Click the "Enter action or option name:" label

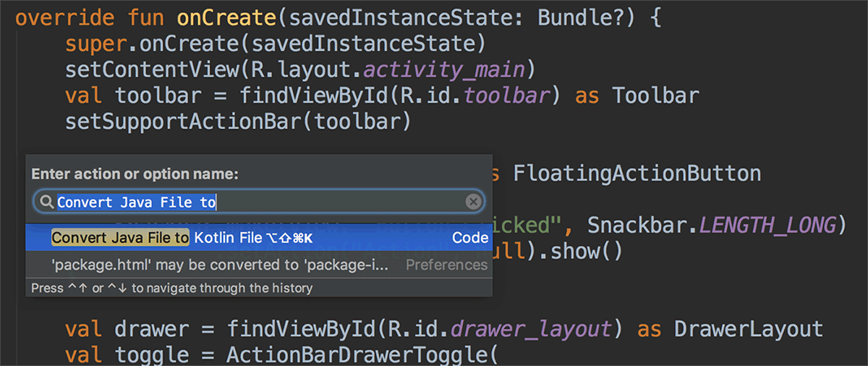click(135, 174)
